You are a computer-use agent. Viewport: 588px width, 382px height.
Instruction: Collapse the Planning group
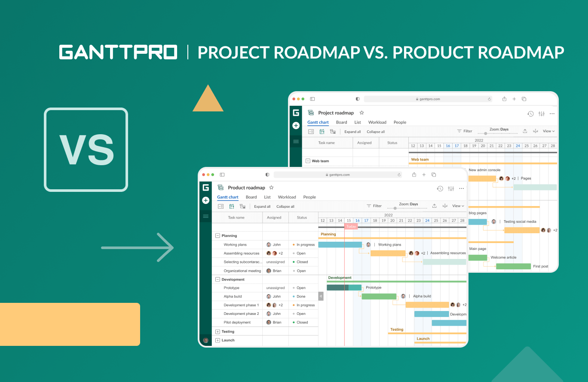[217, 236]
